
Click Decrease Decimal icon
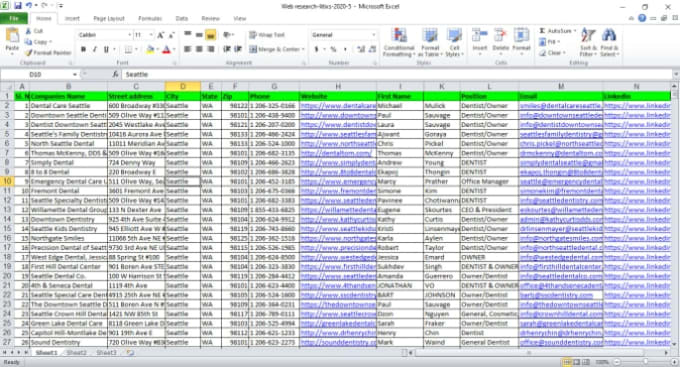372,49
